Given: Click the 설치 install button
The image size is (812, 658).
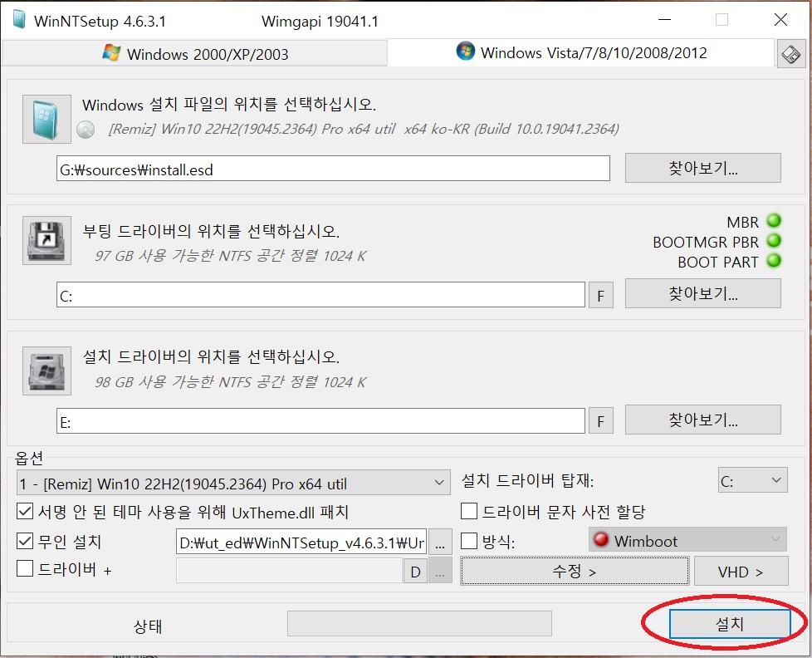Looking at the screenshot, I should tap(730, 624).
